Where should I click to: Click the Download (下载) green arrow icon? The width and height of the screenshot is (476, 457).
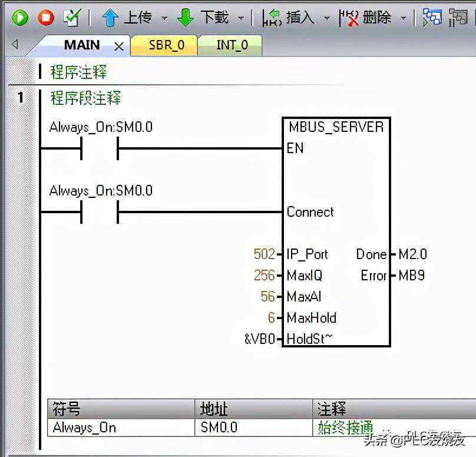click(186, 18)
